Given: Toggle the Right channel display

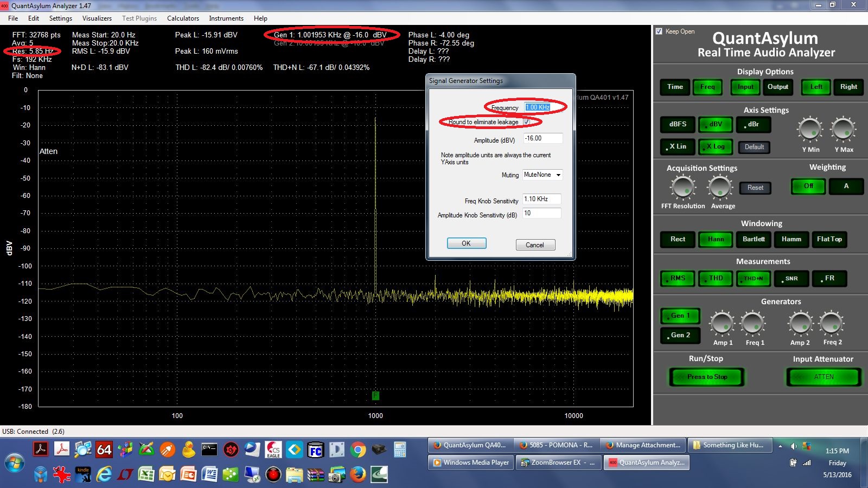Looking at the screenshot, I should (848, 87).
